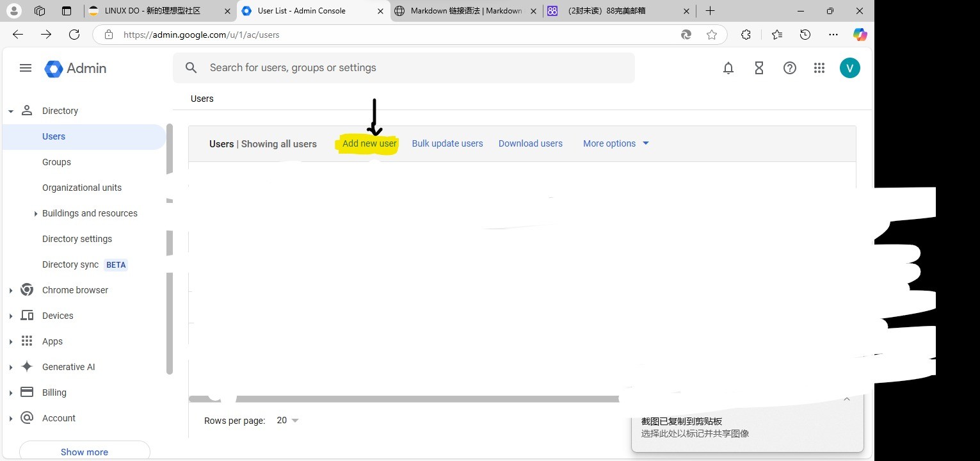Click the Google Admin logo
This screenshot has width=980, height=461.
pyautogui.click(x=76, y=69)
